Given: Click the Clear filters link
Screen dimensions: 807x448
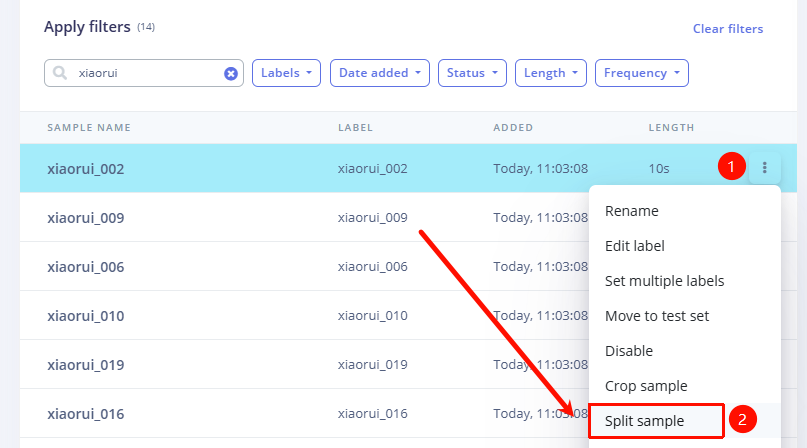Looking at the screenshot, I should coord(727,29).
